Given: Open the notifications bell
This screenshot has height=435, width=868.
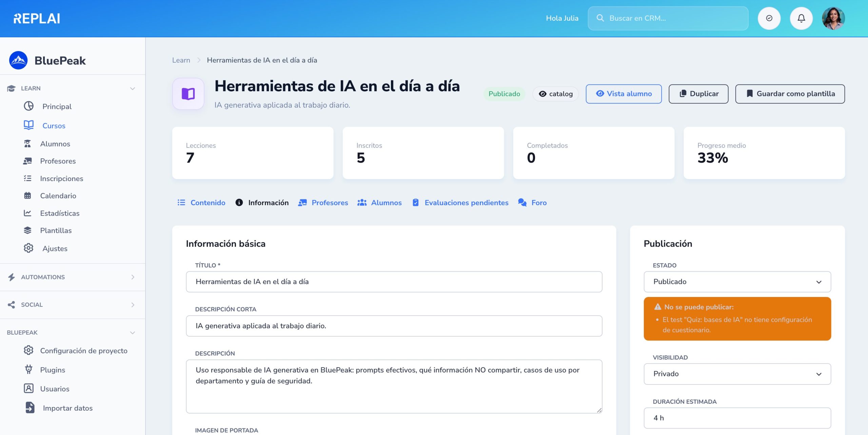Looking at the screenshot, I should coord(801,18).
